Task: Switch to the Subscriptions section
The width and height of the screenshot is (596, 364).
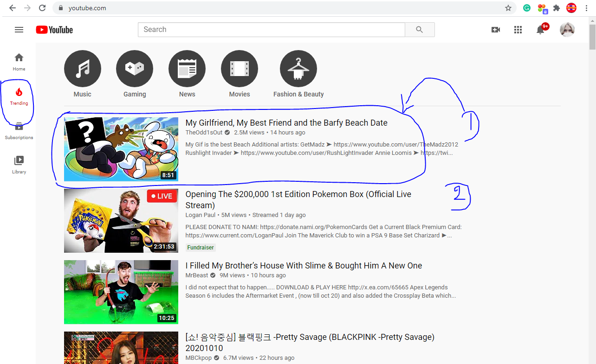Action: click(x=19, y=130)
